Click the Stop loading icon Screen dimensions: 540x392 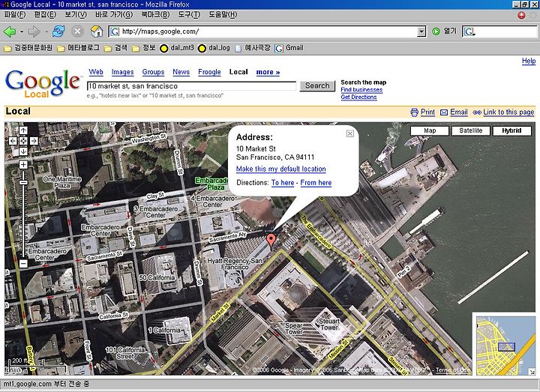coord(77,31)
